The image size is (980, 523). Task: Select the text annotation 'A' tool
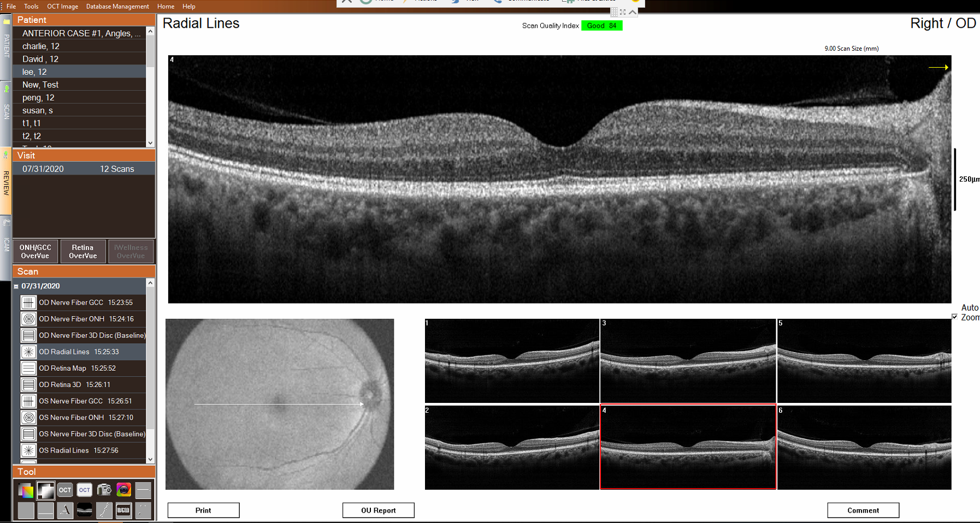pos(65,510)
